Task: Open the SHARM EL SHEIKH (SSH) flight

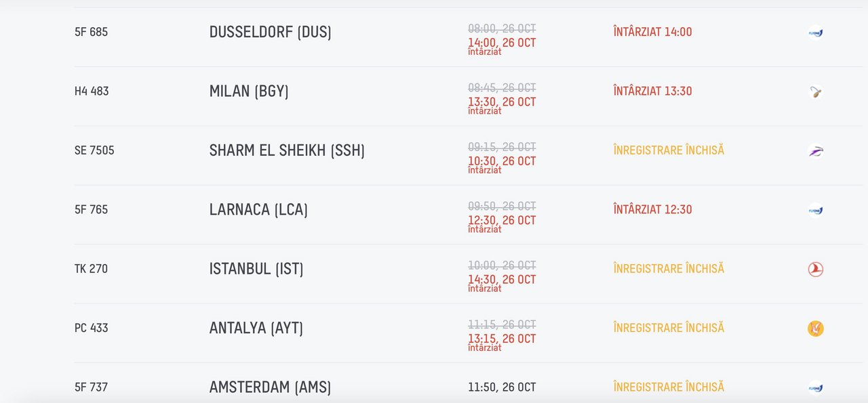Action: click(x=287, y=150)
